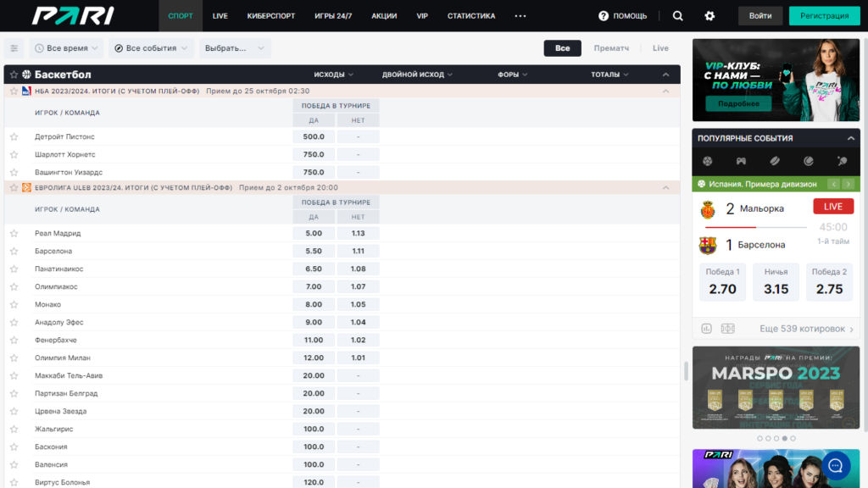Click Barcelona team crest in live widget
This screenshot has height=488, width=868.
tap(708, 245)
